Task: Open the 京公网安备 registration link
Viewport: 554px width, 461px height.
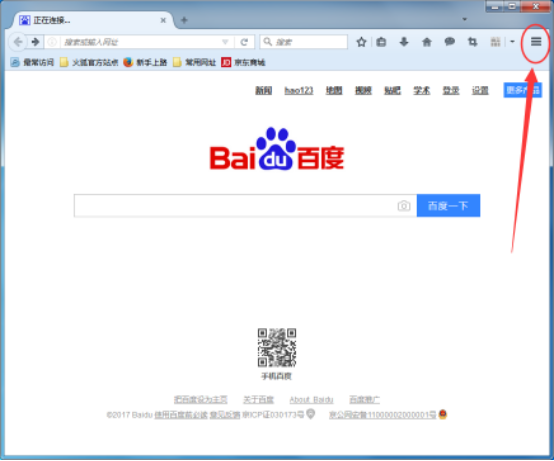Action: 383,415
